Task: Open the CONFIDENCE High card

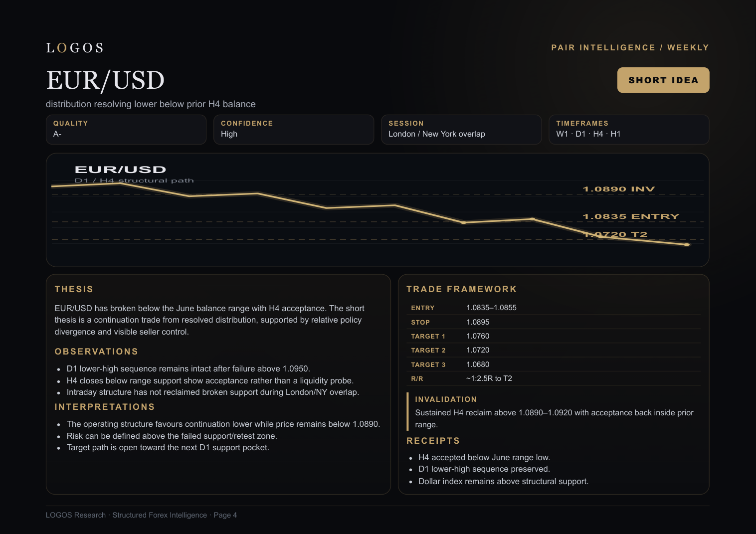Action: pyautogui.click(x=294, y=130)
